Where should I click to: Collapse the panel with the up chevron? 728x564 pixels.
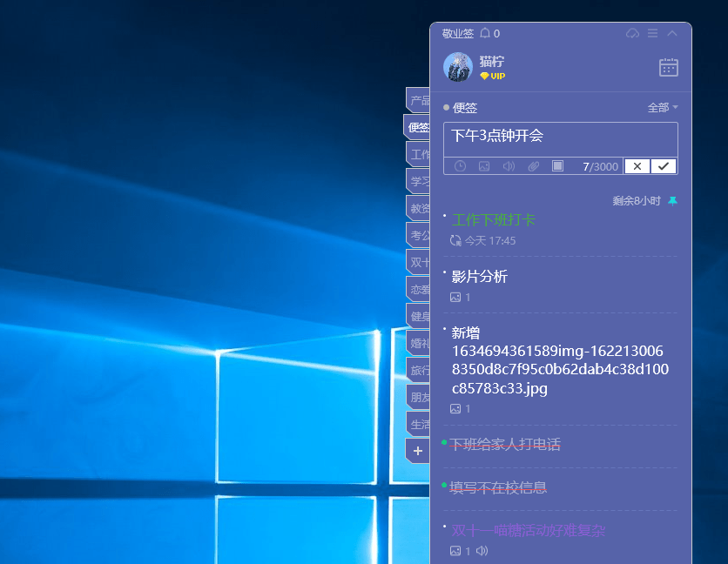tap(672, 33)
